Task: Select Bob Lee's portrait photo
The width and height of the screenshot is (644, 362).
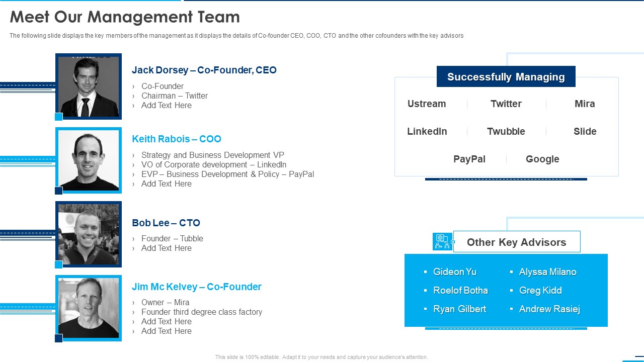Action: point(89,234)
